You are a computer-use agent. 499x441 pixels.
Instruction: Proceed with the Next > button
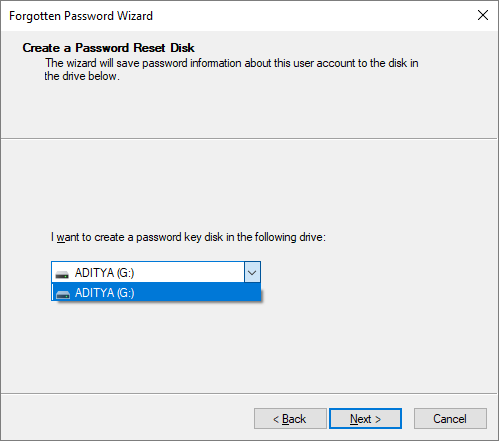(365, 419)
